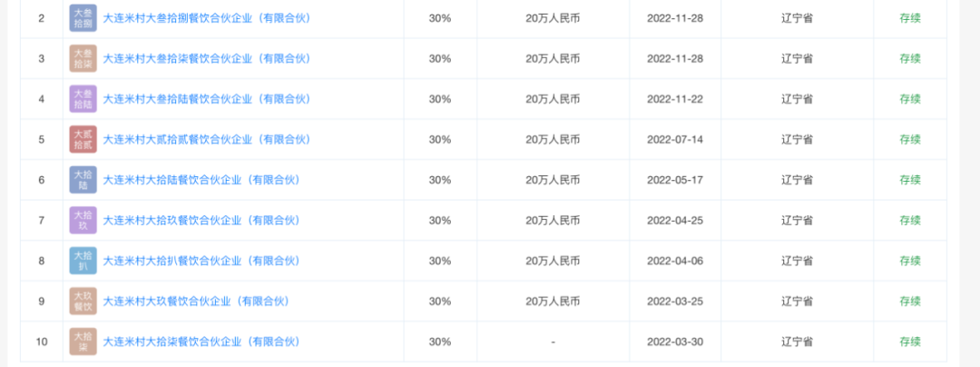Open 大连米村大叁拾柒餐饮合伙企业 link

click(x=207, y=59)
